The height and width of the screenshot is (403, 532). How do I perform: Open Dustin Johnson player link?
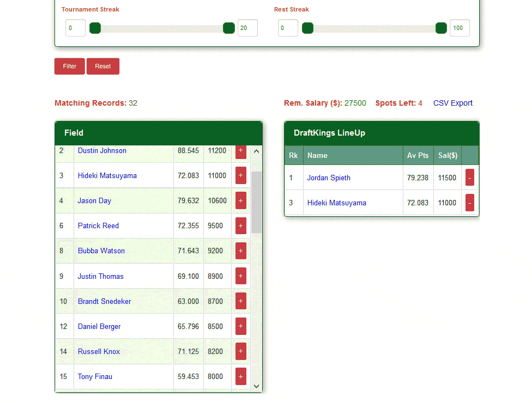(102, 150)
